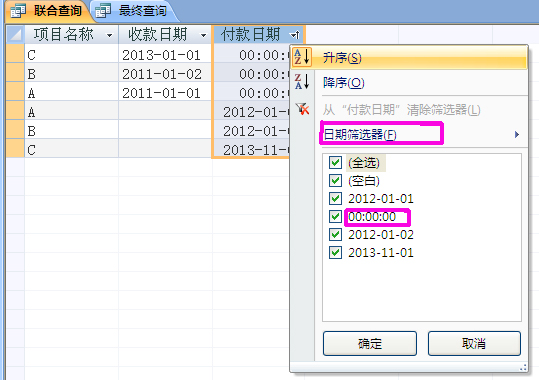The image size is (539, 380).
Task: Uncheck the (全选) checkbox
Action: click(335, 162)
